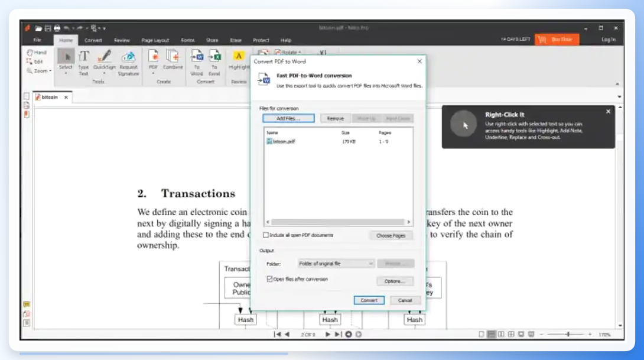Open the Share ribbon tab

point(212,40)
